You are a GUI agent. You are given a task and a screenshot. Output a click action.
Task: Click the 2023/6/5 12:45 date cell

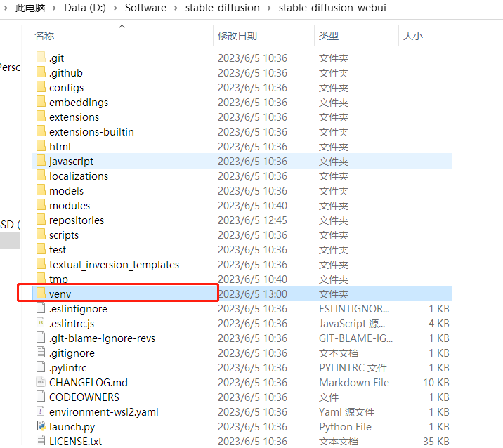coord(252,220)
